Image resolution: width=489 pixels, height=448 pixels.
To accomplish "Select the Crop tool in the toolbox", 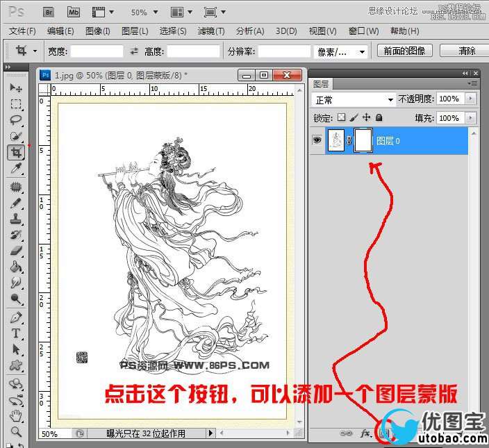I will pyautogui.click(x=16, y=152).
